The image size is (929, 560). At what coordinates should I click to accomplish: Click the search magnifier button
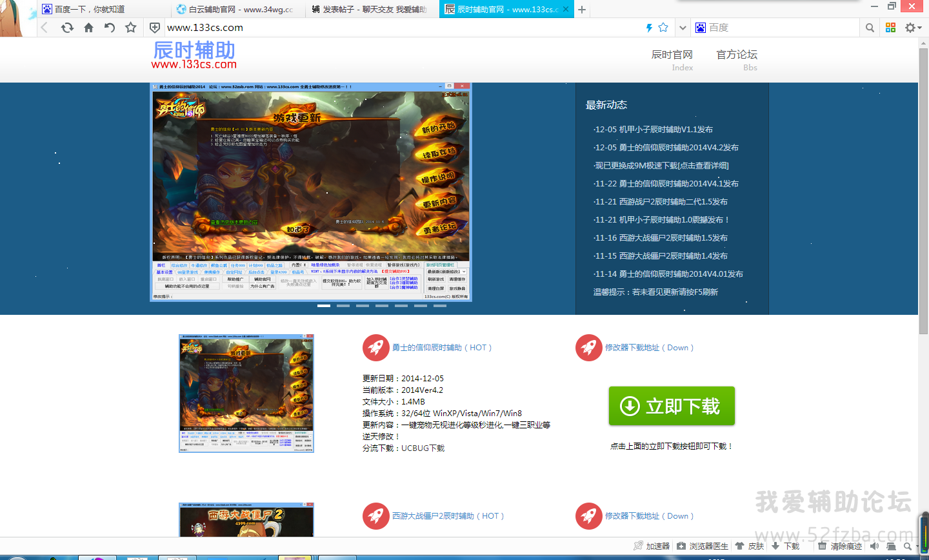pyautogui.click(x=870, y=28)
